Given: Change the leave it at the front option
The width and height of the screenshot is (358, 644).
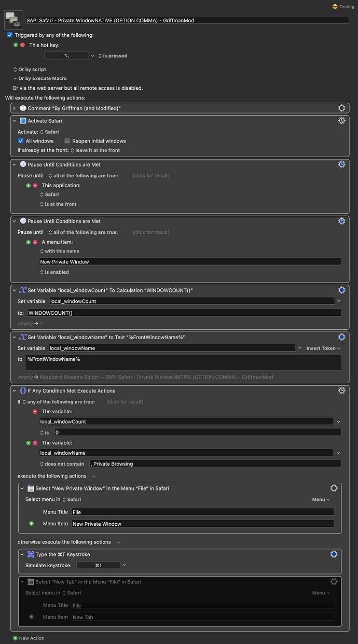Looking at the screenshot, I should tap(95, 150).
